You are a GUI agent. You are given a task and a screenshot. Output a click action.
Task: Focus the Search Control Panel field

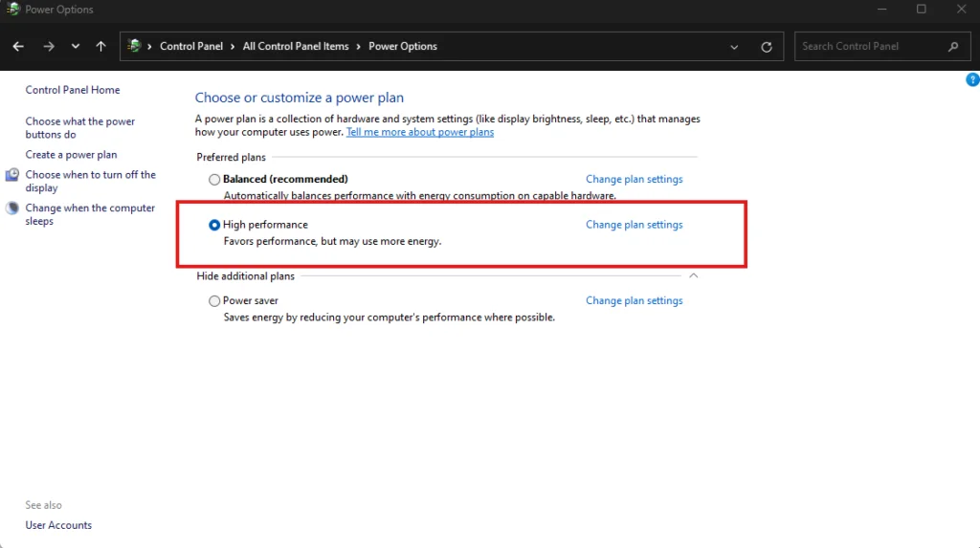click(872, 46)
